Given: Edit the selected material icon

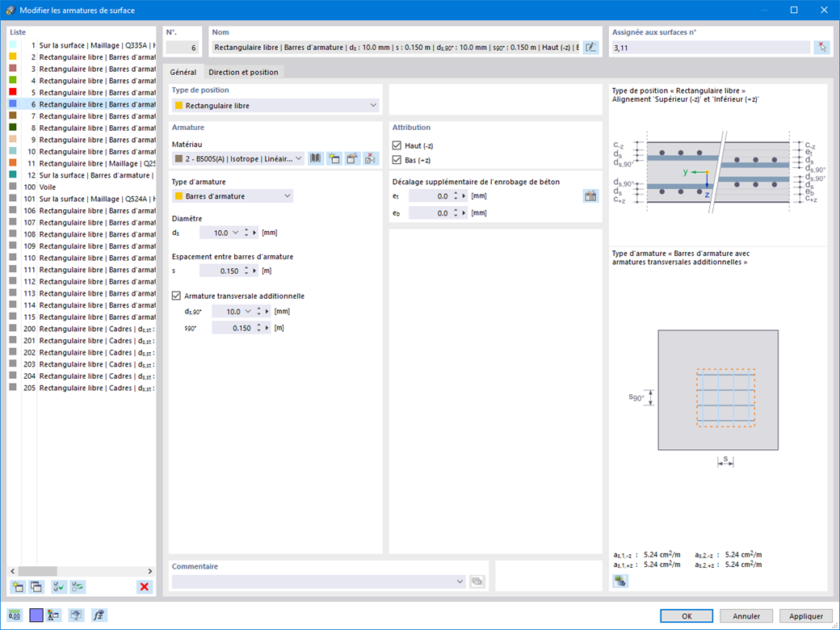Looking at the screenshot, I should coord(352,158).
